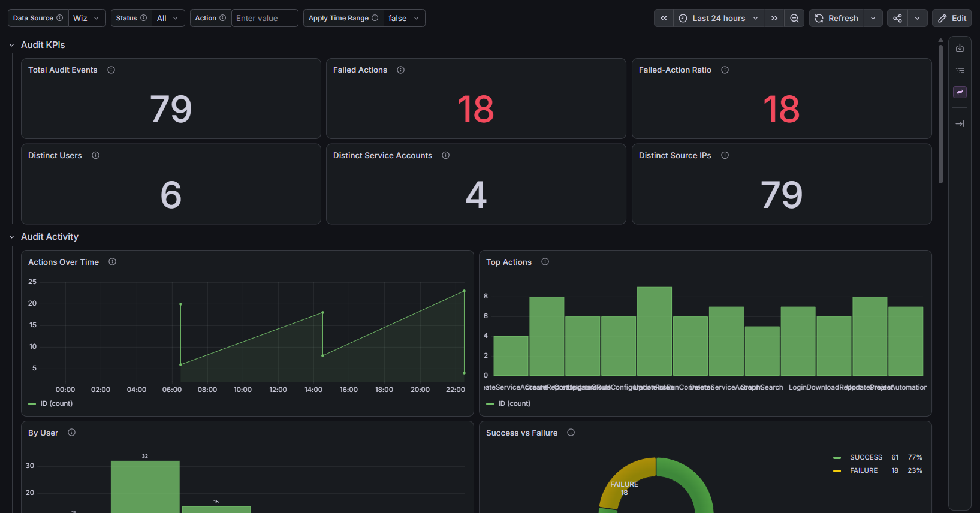980x513 pixels.
Task: Click info icon beside Total Audit Events
Action: point(111,70)
